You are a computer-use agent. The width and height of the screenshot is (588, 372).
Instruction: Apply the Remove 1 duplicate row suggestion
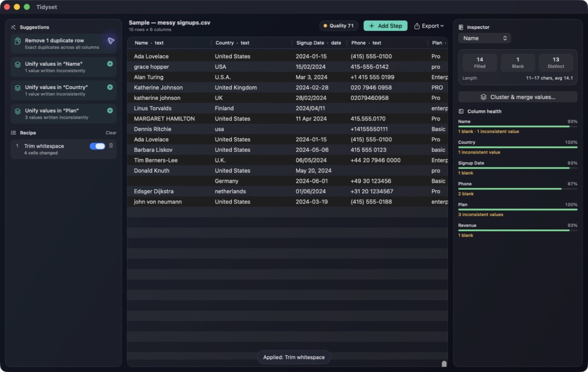(111, 41)
